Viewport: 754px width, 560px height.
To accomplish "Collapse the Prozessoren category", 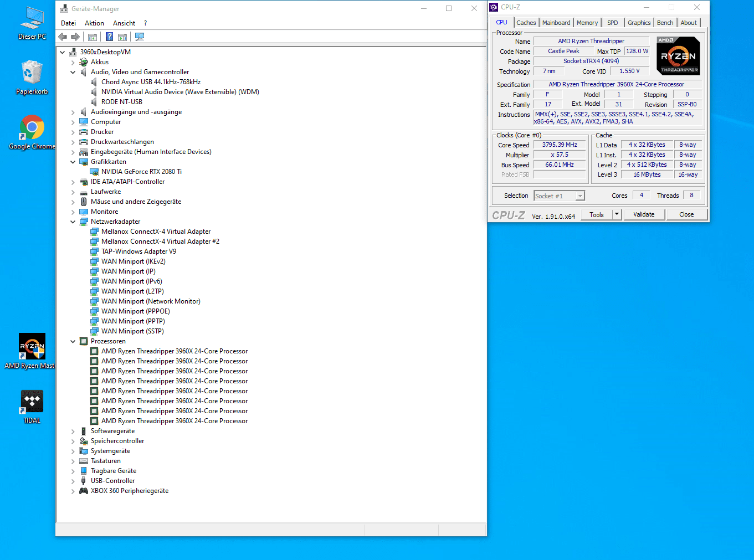I will [x=73, y=341].
